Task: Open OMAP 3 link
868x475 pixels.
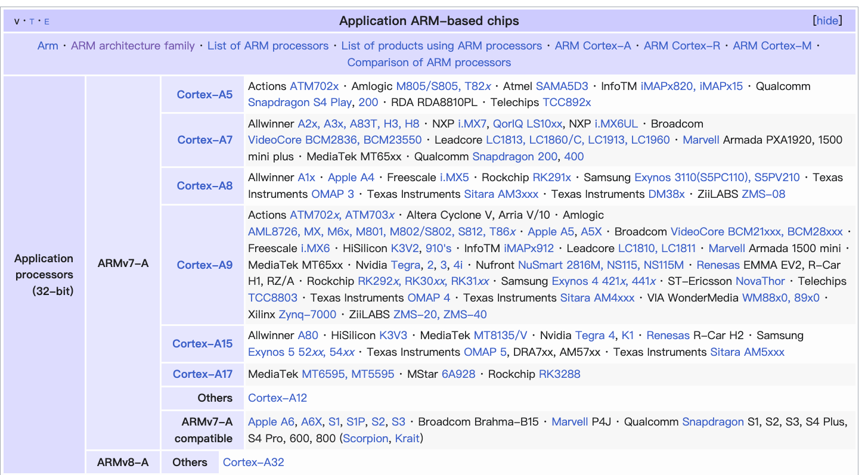Action: click(x=333, y=194)
